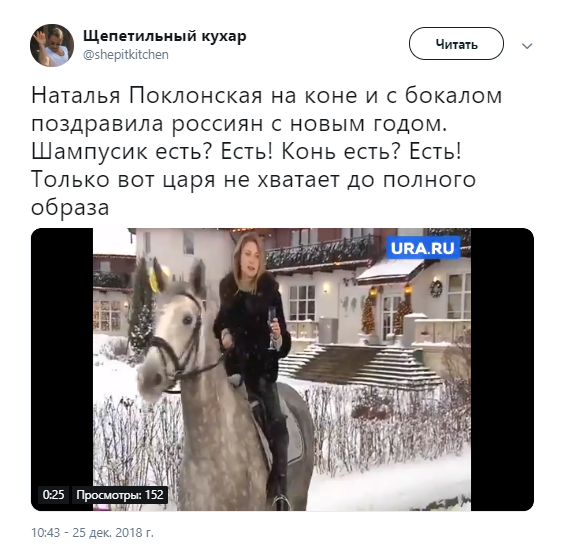The image size is (569, 551).
Task: Open the @shepitkitchen handle link
Action: pos(126,55)
